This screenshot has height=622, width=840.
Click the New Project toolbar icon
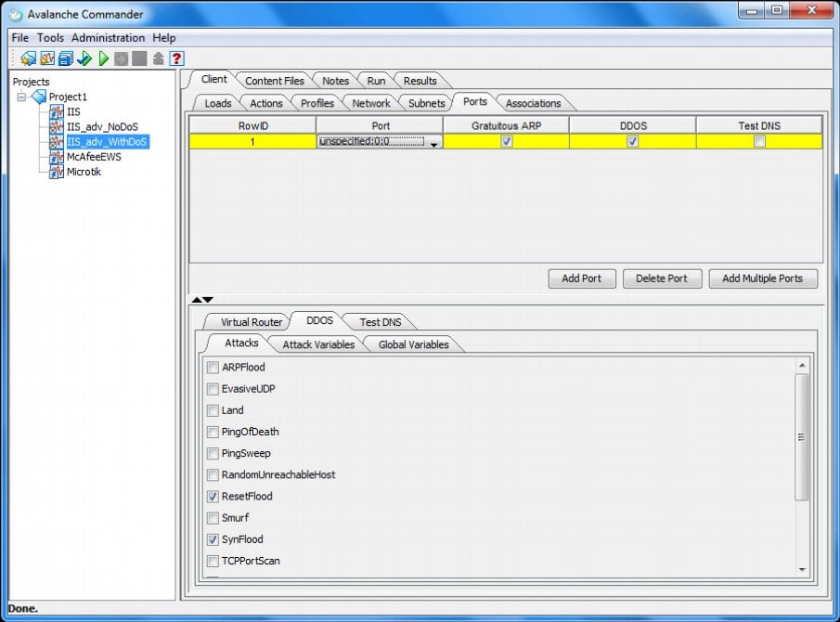pyautogui.click(x=28, y=58)
